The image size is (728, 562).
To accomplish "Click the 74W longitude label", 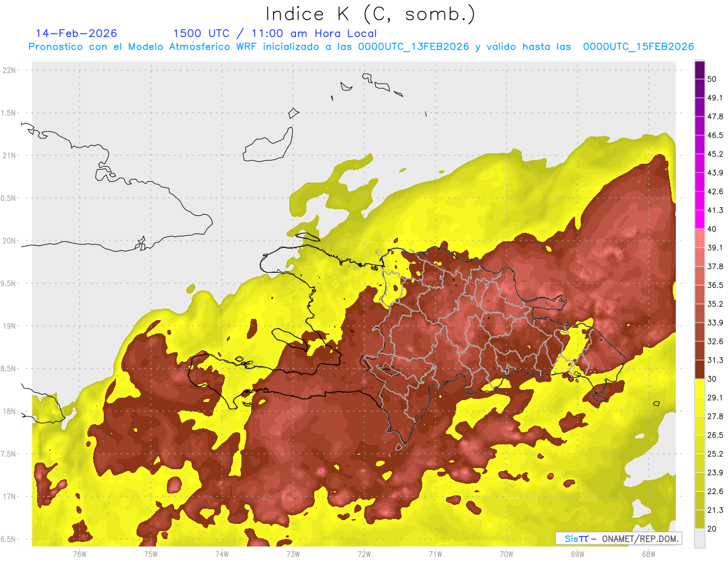I will [x=221, y=554].
